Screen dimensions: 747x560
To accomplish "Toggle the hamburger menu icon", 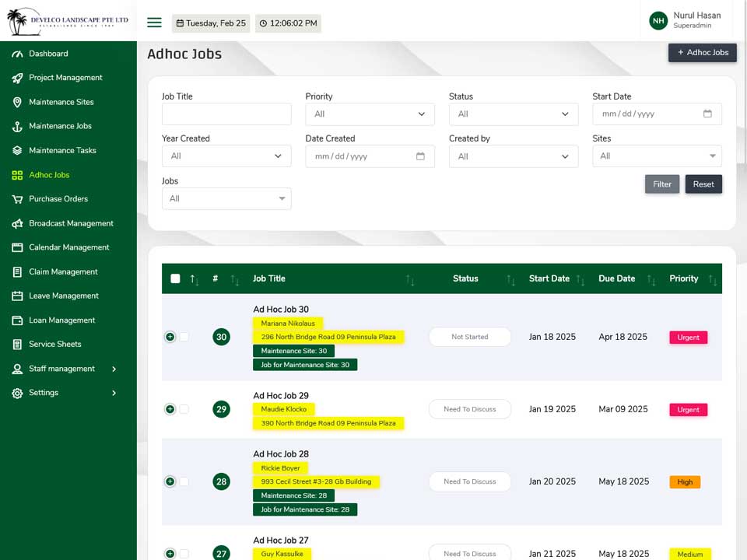I will [154, 23].
